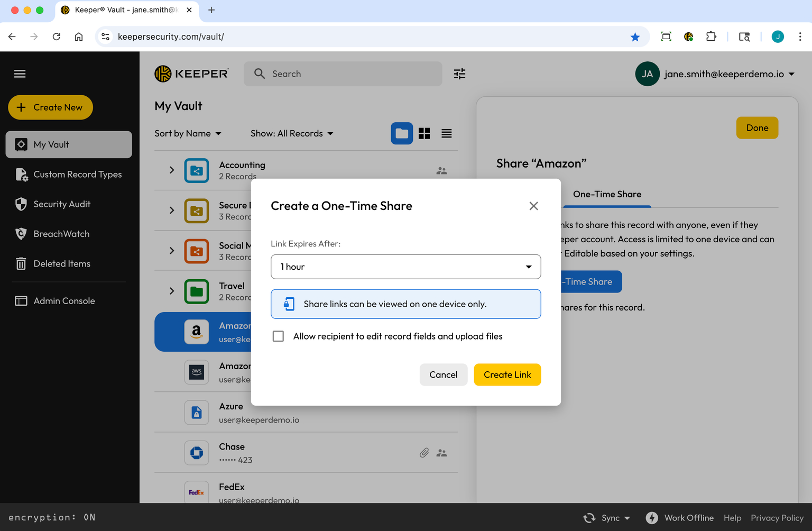Screen dimensions: 812x531
Task: Open the hamburger navigation menu
Action: 20,74
